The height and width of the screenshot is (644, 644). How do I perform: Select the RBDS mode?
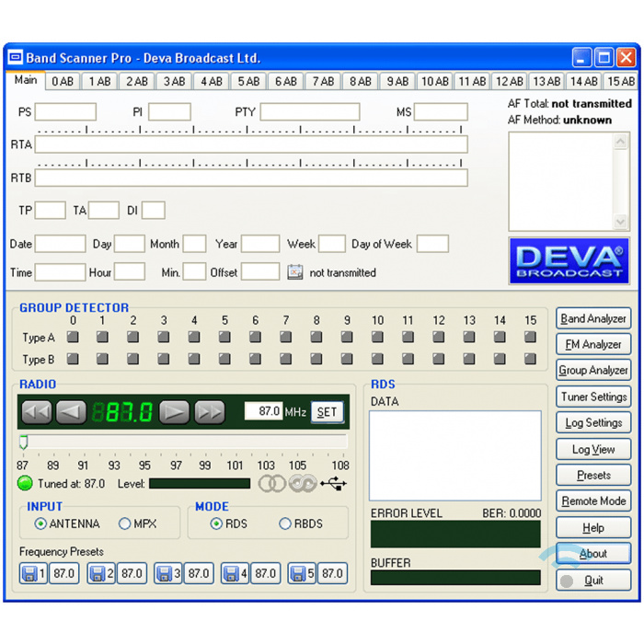point(285,523)
